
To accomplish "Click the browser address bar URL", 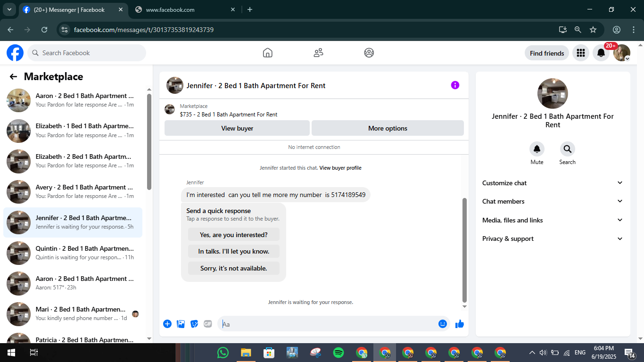I will [144, 30].
